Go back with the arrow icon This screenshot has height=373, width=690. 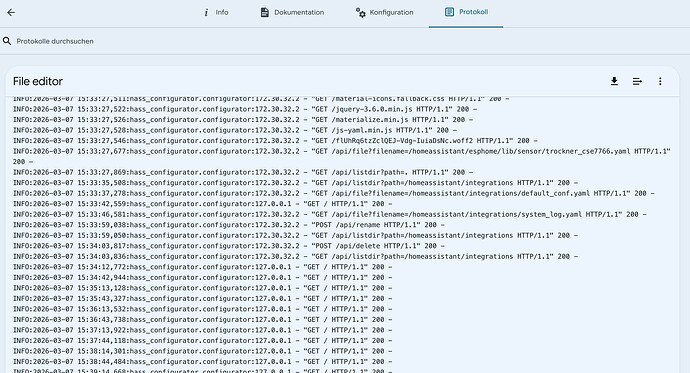[x=11, y=12]
